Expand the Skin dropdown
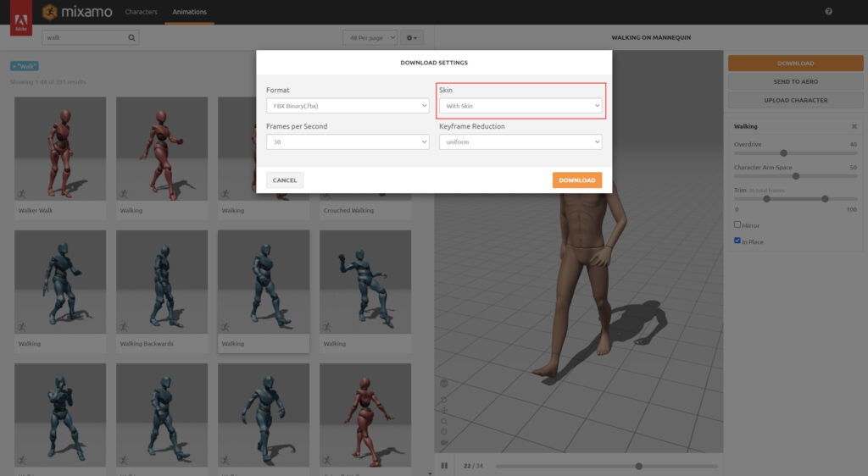The height and width of the screenshot is (476, 868). (x=520, y=105)
